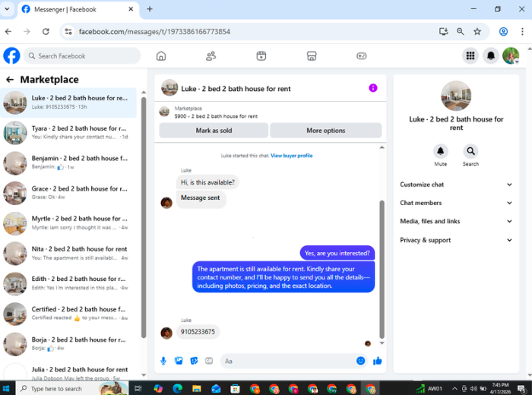Image resolution: width=532 pixels, height=395 pixels.
Task: Open the account profile picture menu
Action: pos(511,55)
